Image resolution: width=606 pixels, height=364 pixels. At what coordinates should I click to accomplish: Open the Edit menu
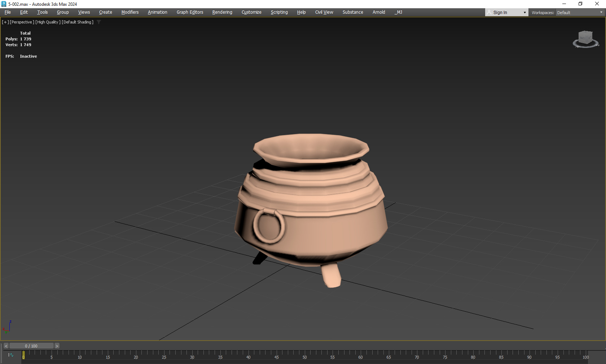[24, 12]
